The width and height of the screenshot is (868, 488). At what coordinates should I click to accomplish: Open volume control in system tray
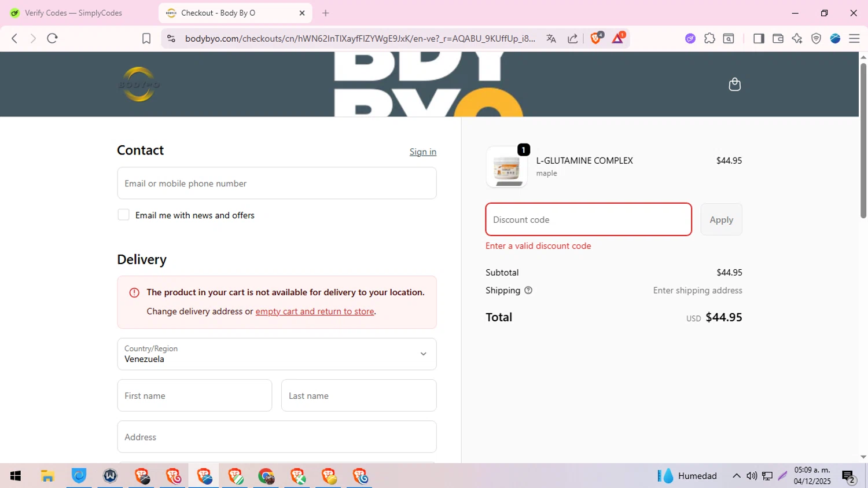(x=752, y=476)
